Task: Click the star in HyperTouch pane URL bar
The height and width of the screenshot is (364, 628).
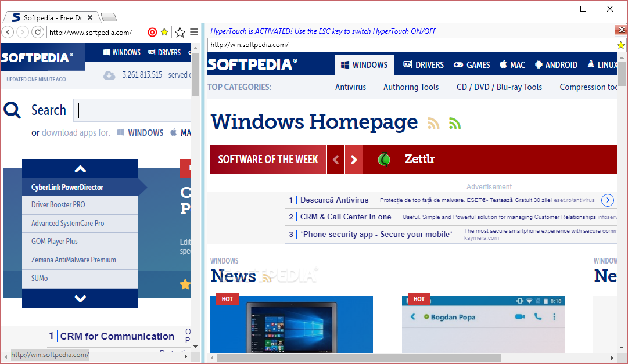Action: (621, 45)
